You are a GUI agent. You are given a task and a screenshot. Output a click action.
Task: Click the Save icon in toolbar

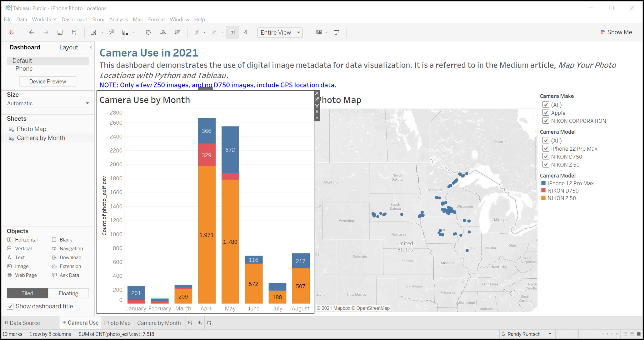[60, 32]
